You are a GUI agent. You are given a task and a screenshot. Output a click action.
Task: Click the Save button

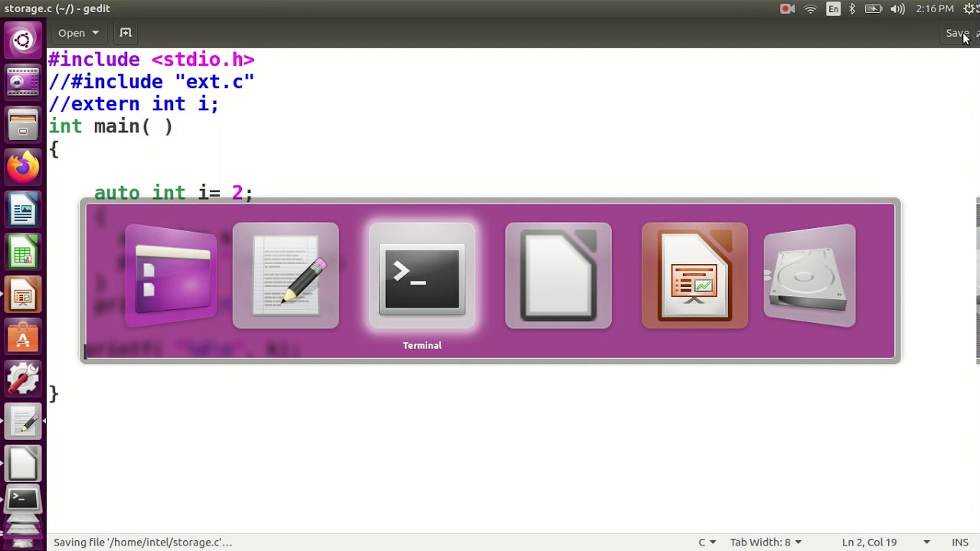[x=958, y=33]
